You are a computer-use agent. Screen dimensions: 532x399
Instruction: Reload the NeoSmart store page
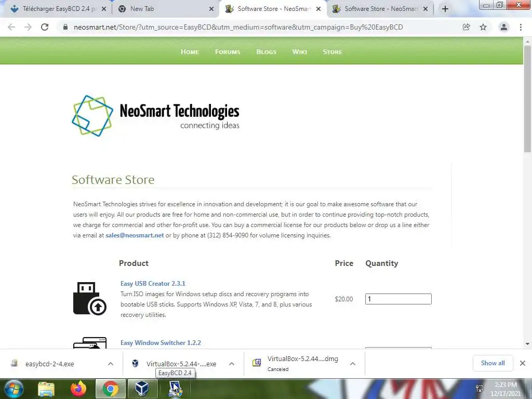45,27
